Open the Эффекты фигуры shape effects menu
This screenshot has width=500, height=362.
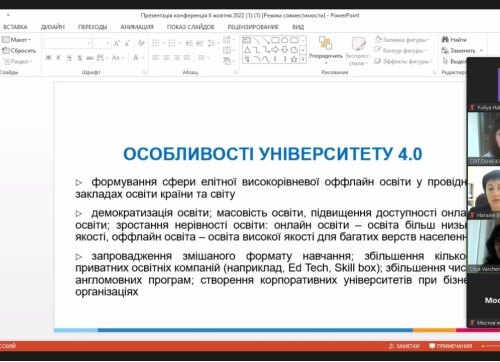(x=403, y=61)
